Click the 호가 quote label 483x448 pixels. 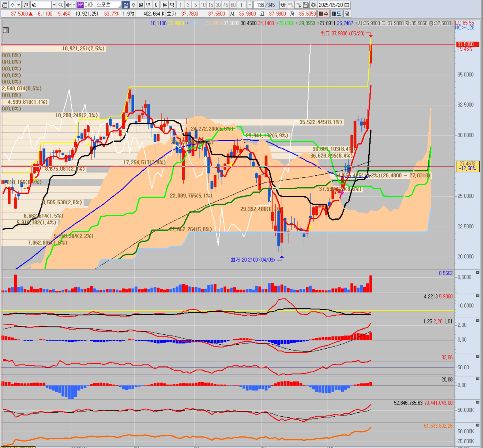click(x=172, y=14)
